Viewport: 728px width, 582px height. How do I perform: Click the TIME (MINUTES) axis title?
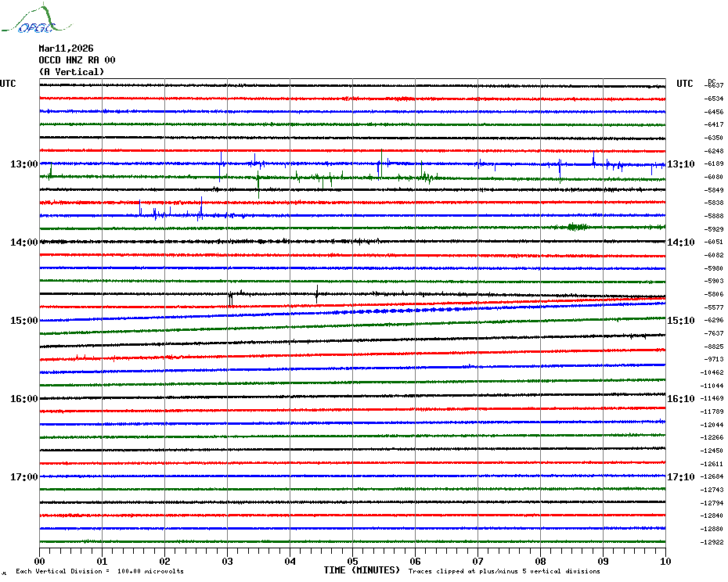click(x=362, y=570)
